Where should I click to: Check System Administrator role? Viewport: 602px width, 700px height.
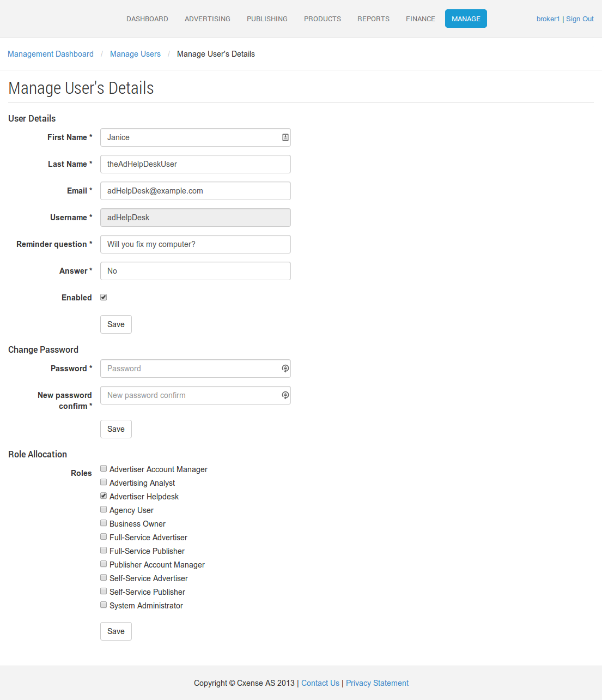[x=104, y=605]
